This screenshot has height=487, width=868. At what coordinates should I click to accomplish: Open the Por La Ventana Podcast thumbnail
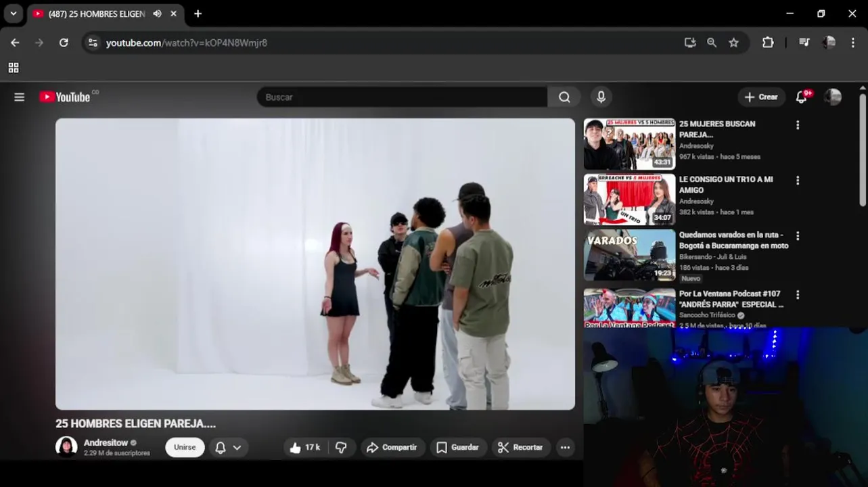[630, 308]
